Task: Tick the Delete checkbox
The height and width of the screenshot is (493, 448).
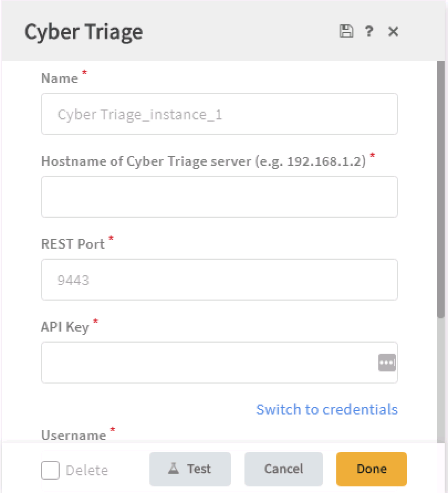Action: [50, 470]
